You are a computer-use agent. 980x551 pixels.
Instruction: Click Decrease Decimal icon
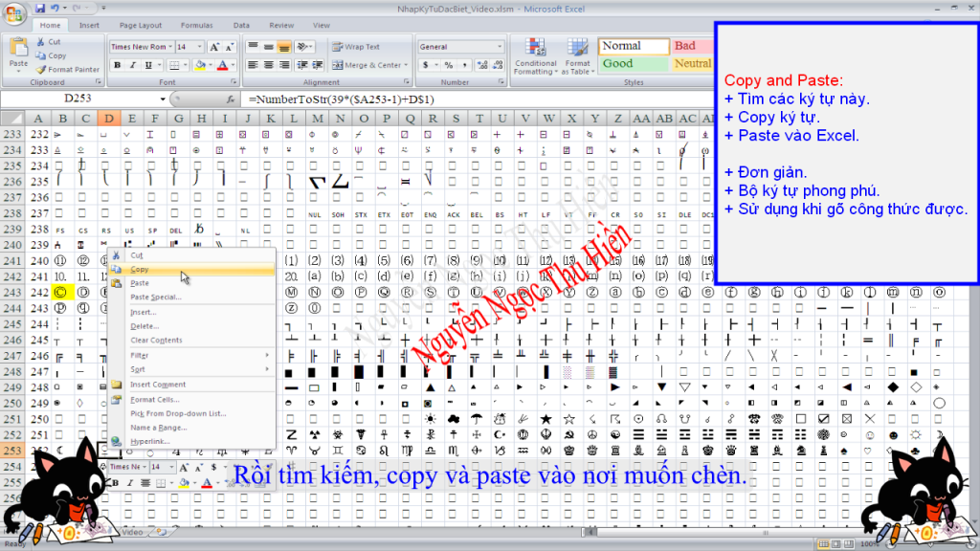coord(498,65)
